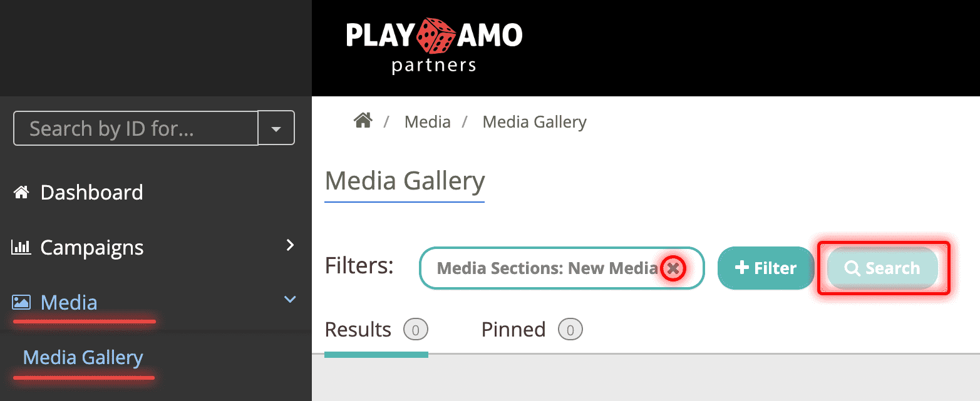
Task: Click the Media Gallery breadcrumb link
Action: click(x=534, y=121)
